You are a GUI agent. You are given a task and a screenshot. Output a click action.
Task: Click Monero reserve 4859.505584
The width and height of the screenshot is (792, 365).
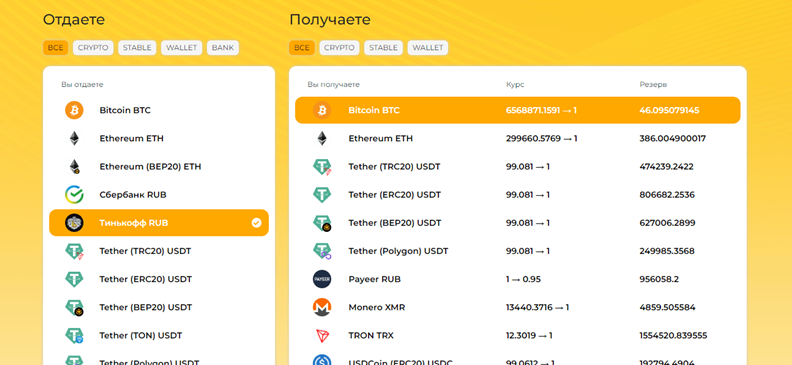tap(667, 307)
